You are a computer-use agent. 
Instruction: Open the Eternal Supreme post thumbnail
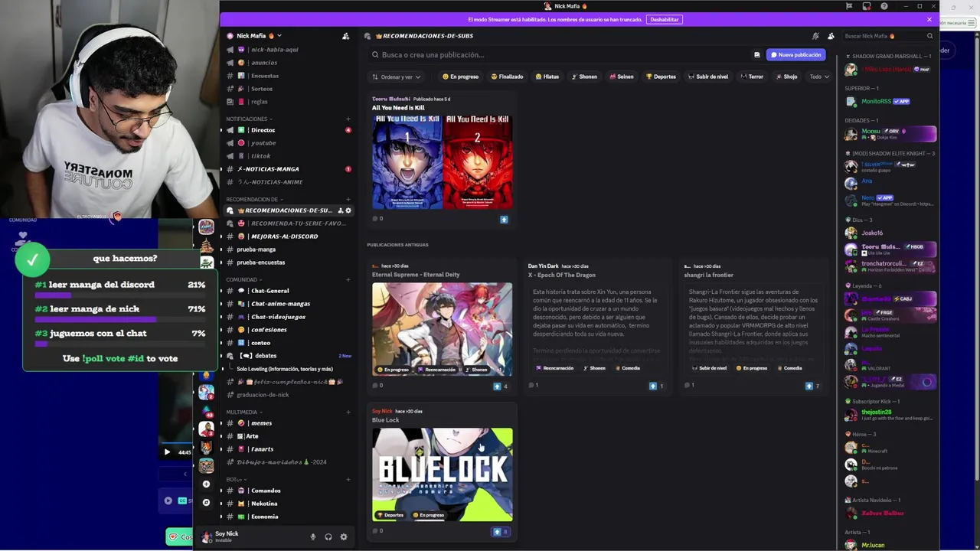pyautogui.click(x=443, y=329)
